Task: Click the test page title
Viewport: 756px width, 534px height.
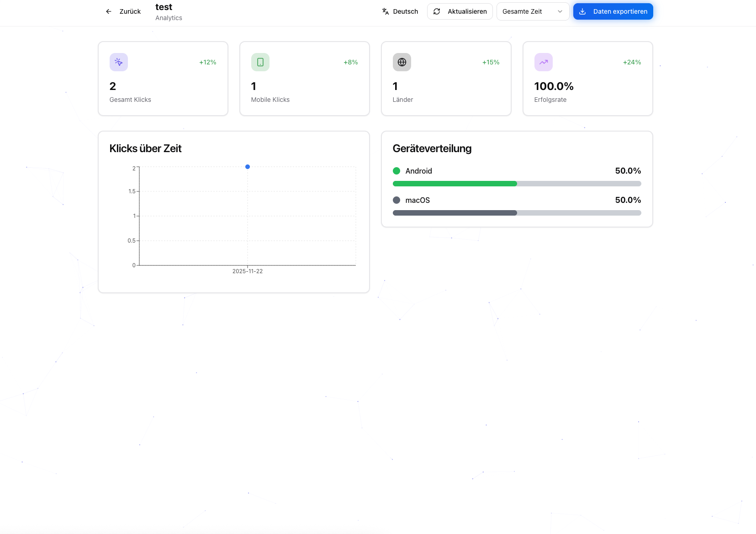Action: (164, 7)
